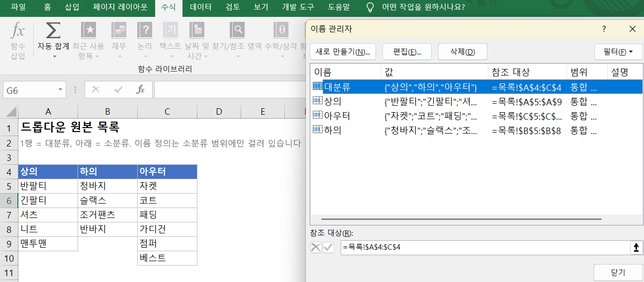
Task: Click the horizontal scrollbar in names list
Action: pyautogui.click(x=461, y=219)
